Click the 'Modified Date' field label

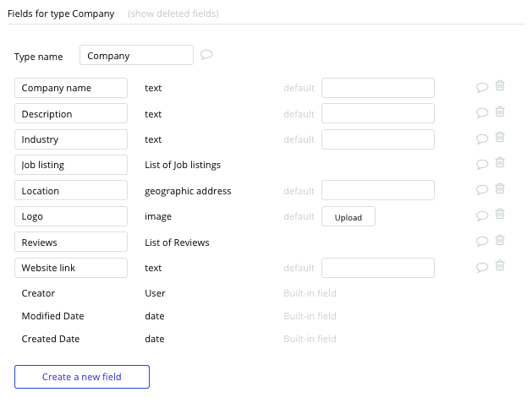[x=52, y=316]
